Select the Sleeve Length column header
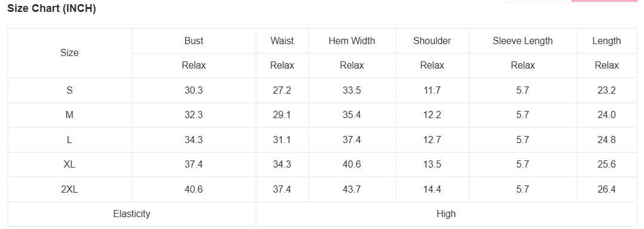644x229 pixels. click(523, 41)
